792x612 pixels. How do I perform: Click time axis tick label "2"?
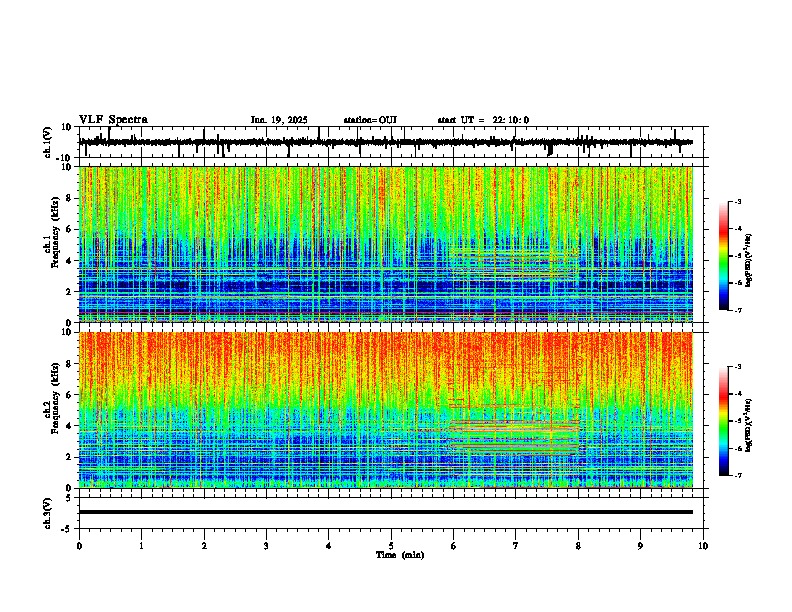(x=204, y=546)
